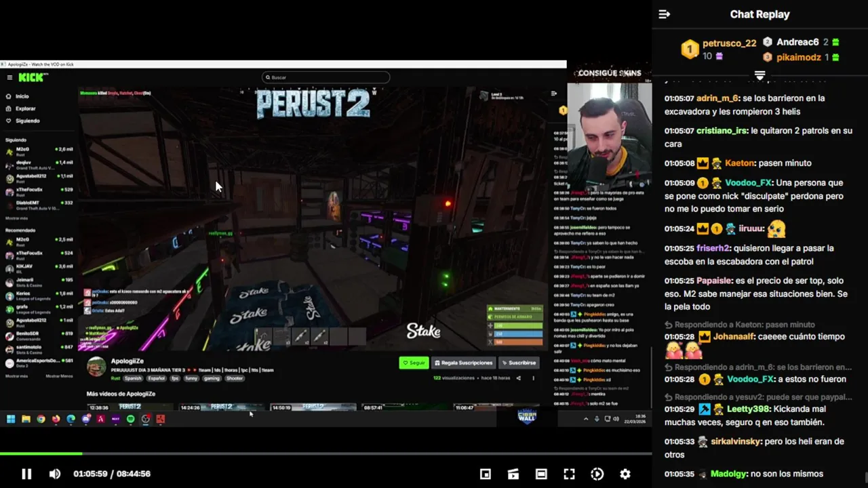Click username Kaeton in chat

(x=739, y=163)
